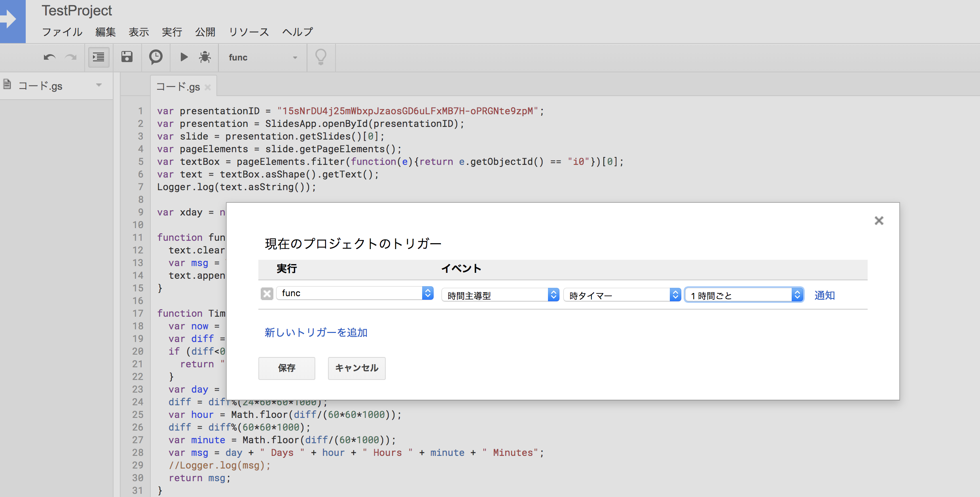Viewport: 980px width, 497px height.
Task: Undo the last edit
Action: tap(49, 58)
